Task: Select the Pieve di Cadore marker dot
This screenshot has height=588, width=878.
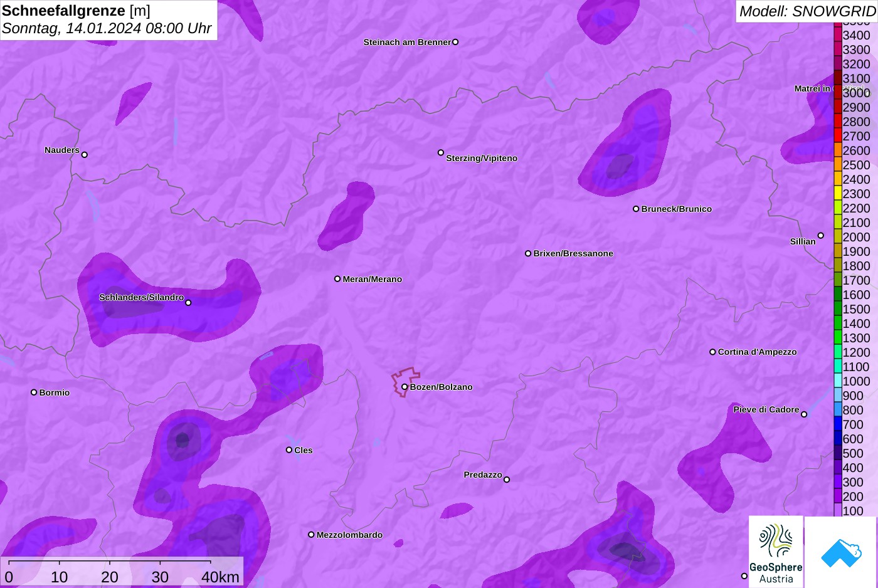Action: coord(804,414)
